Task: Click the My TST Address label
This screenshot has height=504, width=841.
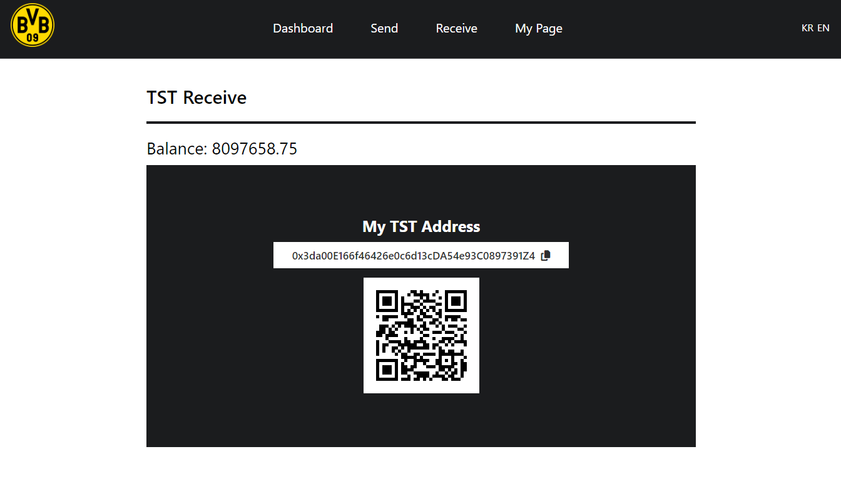Action: point(421,226)
